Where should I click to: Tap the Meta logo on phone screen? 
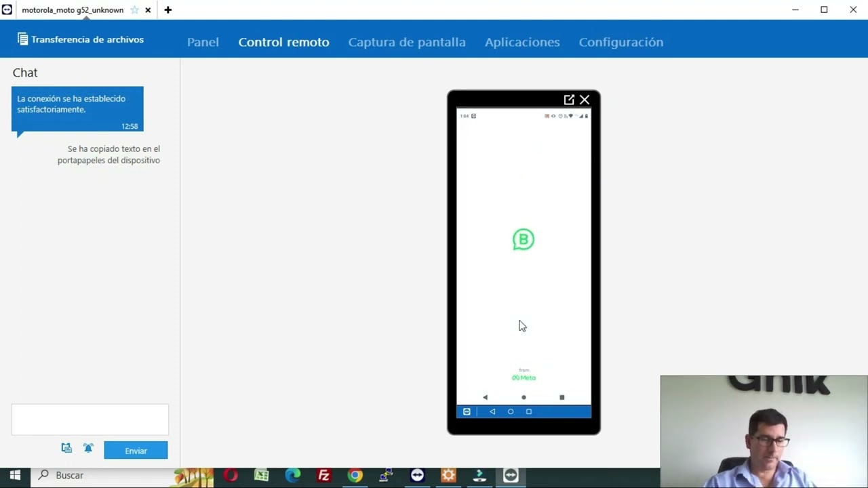(x=524, y=378)
